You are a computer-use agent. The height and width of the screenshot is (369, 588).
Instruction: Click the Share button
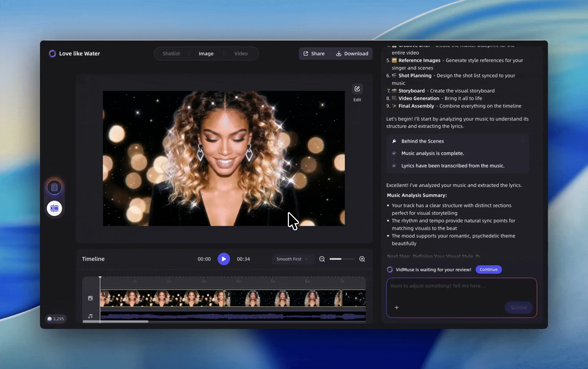point(314,54)
